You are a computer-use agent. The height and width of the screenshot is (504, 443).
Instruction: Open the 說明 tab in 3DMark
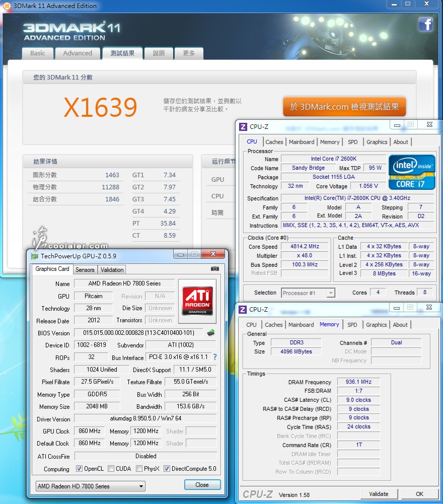(159, 53)
